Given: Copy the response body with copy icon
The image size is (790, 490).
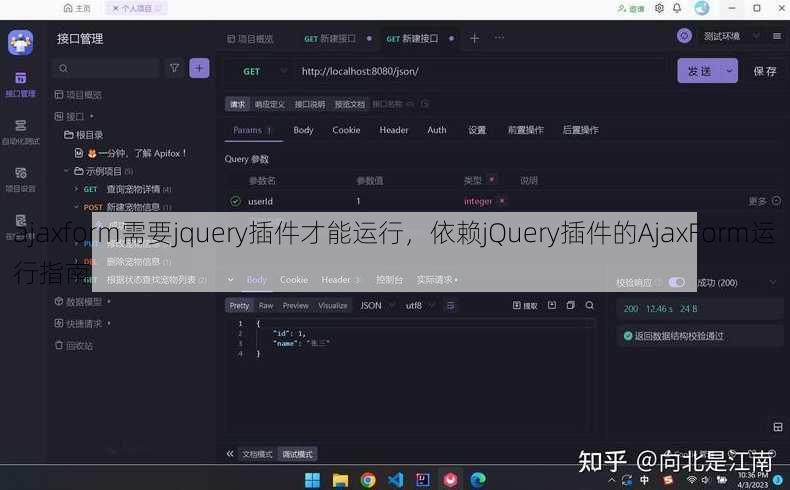Looking at the screenshot, I should [570, 305].
